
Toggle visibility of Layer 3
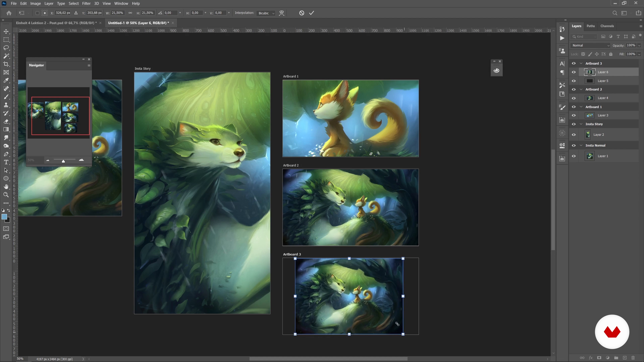tap(574, 115)
